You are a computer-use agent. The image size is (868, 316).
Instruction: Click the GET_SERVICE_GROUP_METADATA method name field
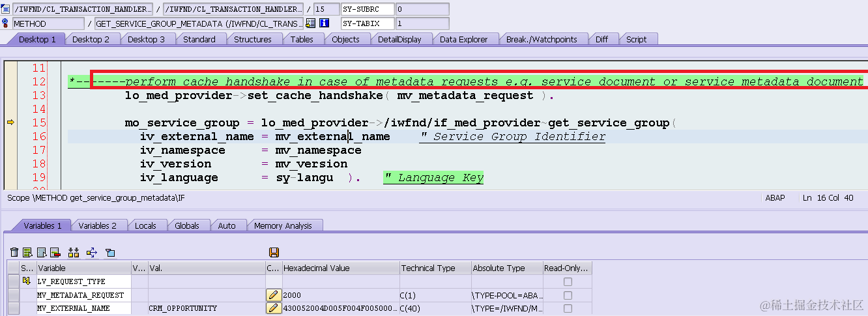[x=199, y=23]
